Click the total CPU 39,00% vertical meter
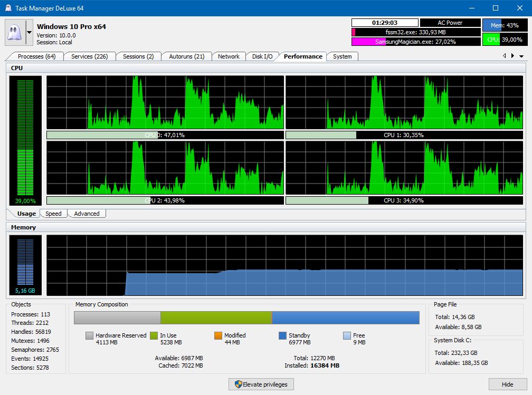 click(x=25, y=140)
